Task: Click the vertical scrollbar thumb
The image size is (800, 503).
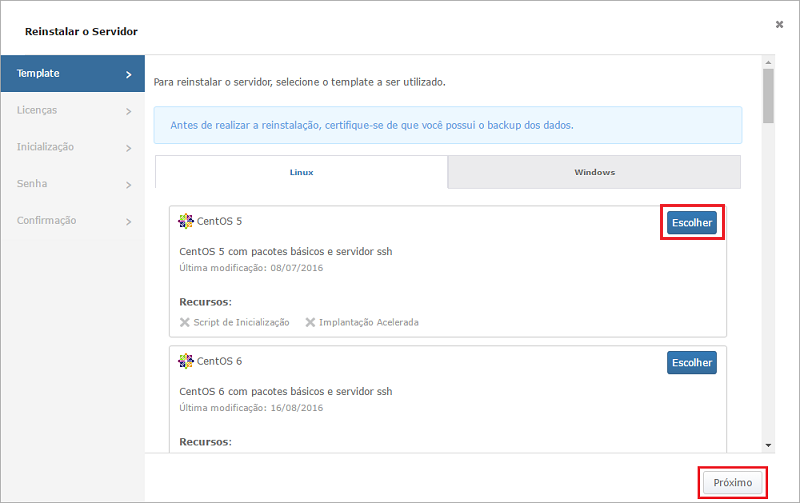Action: [768, 96]
